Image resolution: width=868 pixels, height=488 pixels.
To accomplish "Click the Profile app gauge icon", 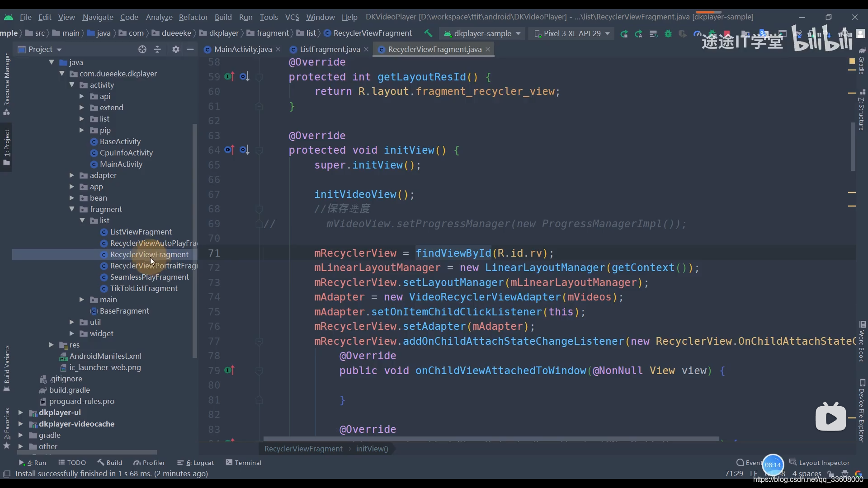I will (697, 34).
